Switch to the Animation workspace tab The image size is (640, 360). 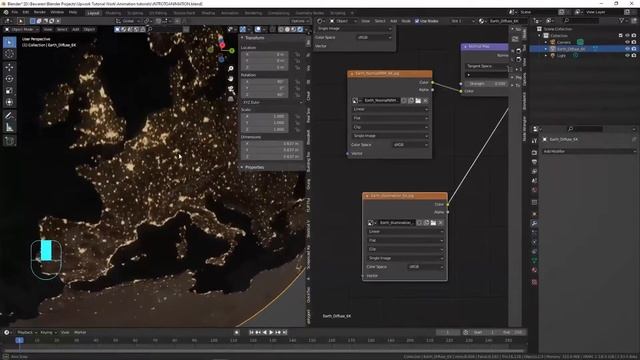coord(229,13)
